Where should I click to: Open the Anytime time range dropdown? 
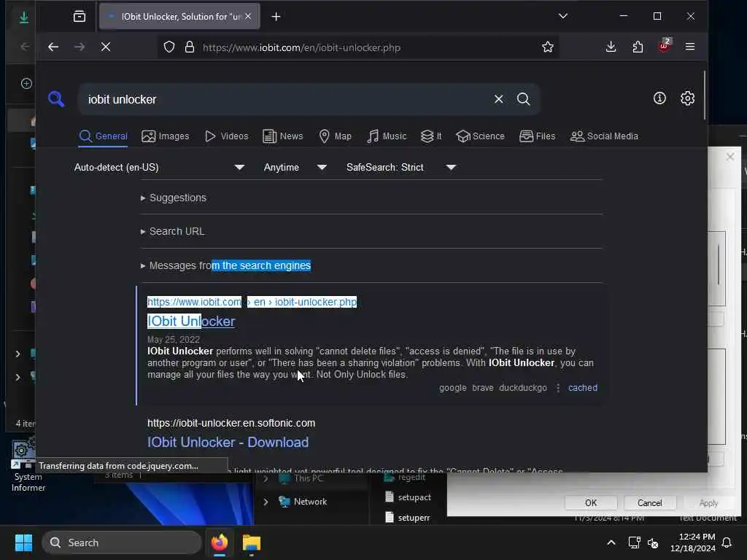(x=295, y=167)
